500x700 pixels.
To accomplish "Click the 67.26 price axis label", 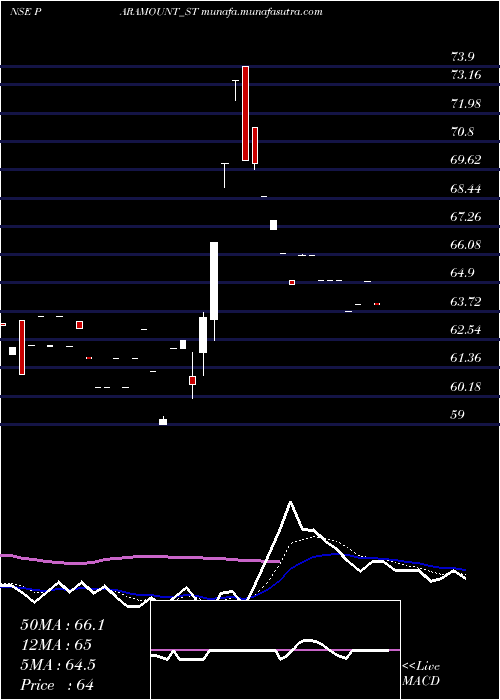I will coord(466,217).
